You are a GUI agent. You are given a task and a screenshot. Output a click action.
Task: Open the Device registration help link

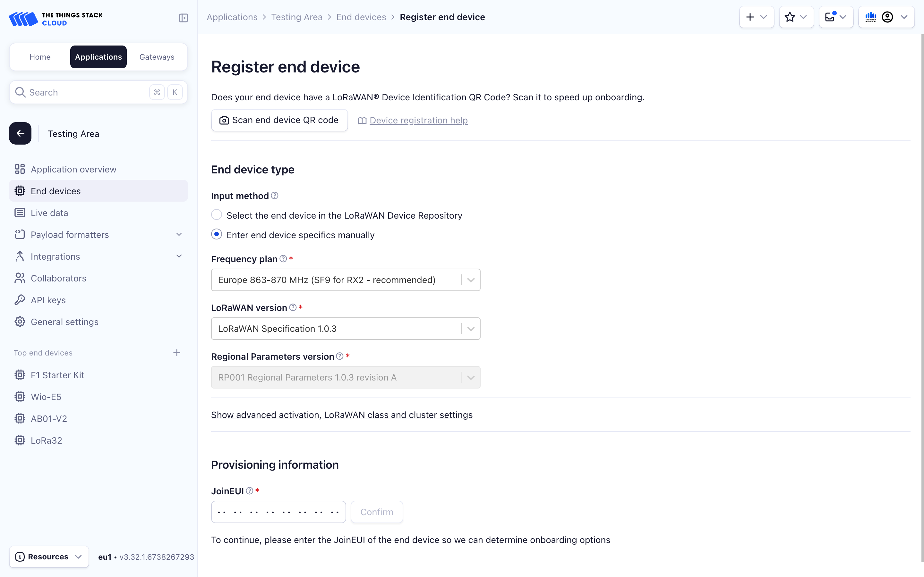tap(418, 120)
